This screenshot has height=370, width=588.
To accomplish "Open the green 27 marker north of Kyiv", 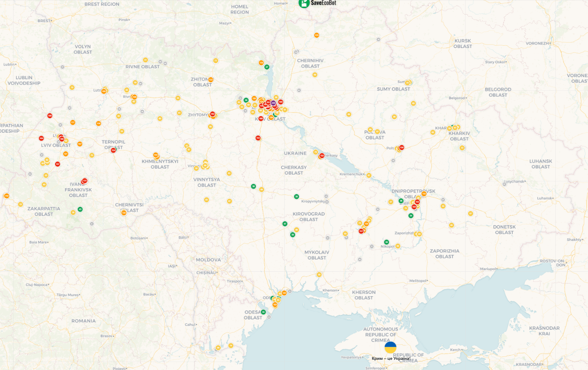I will pyautogui.click(x=267, y=67).
